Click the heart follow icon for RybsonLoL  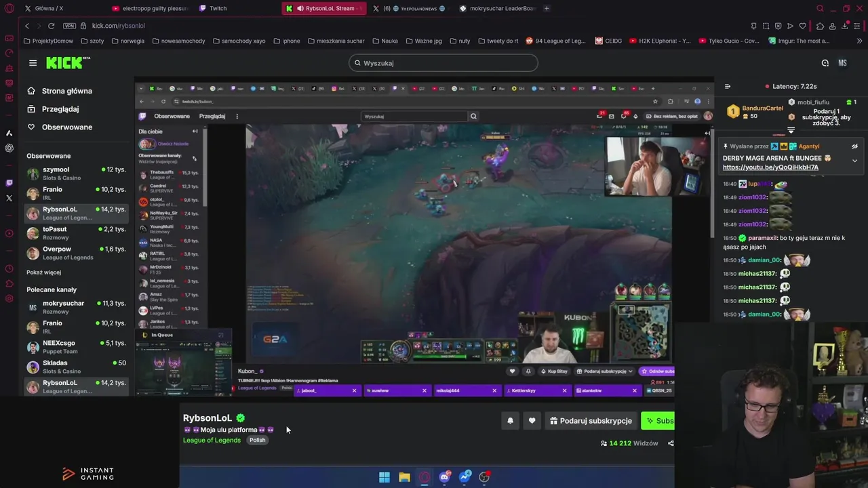(532, 421)
